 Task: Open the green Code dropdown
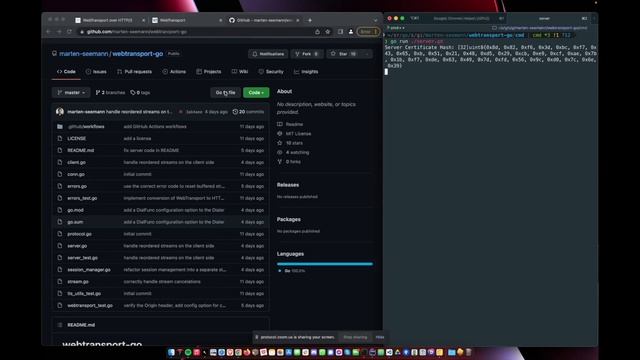pyautogui.click(x=256, y=93)
